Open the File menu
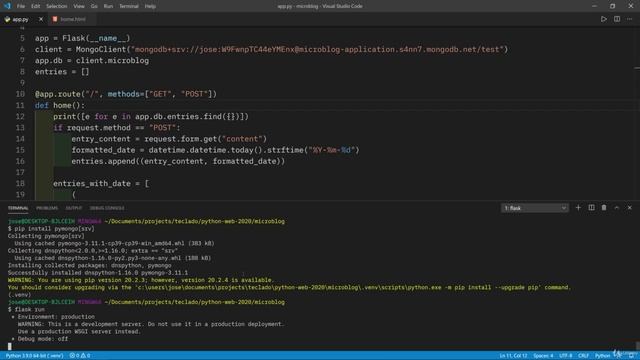Screen dimensions: 640x360 (21, 6)
